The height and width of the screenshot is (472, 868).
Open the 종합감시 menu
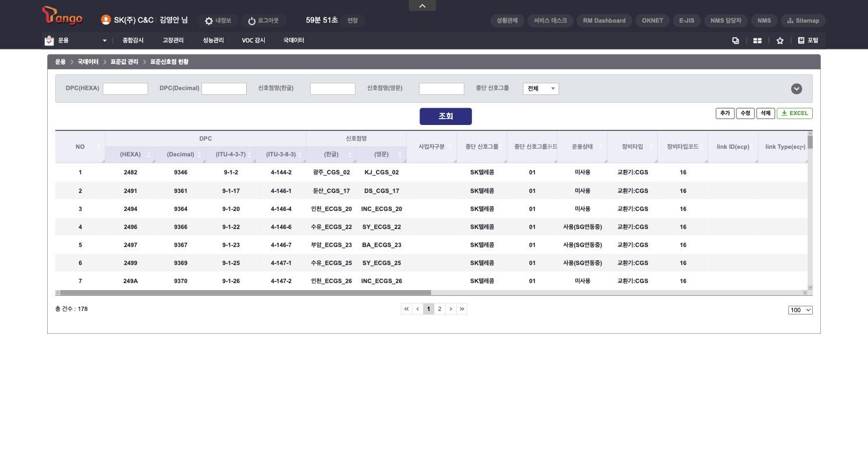coord(133,41)
